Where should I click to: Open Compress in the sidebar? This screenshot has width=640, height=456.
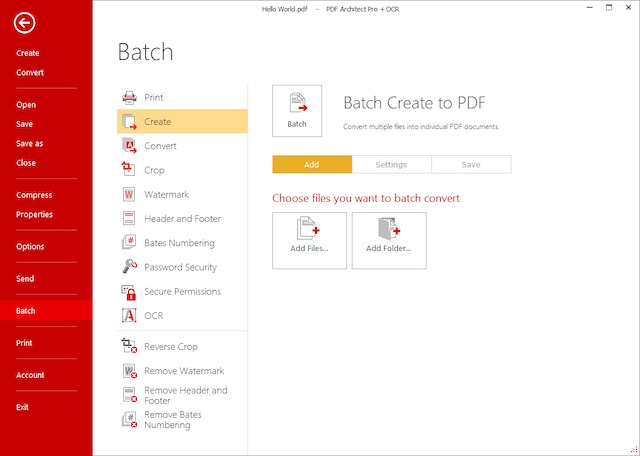(34, 195)
